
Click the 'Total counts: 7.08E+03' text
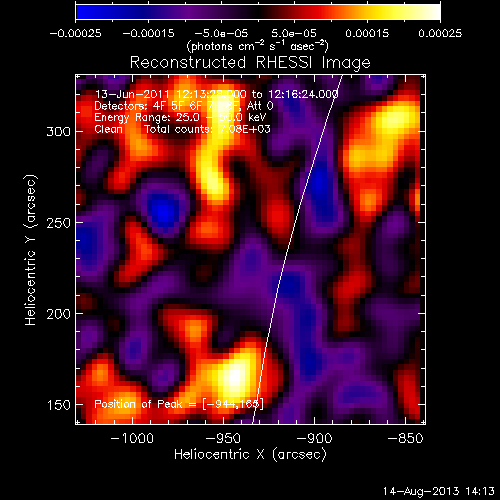click(207, 129)
